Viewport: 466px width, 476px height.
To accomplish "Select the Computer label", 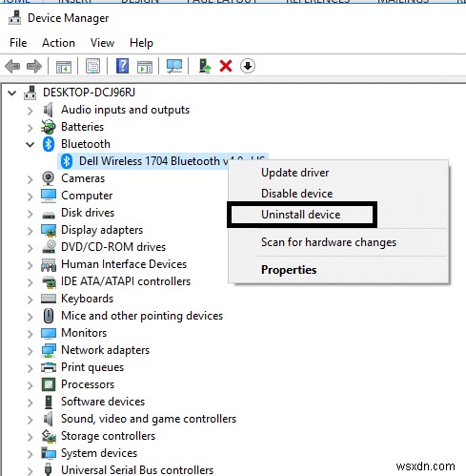I will click(87, 196).
